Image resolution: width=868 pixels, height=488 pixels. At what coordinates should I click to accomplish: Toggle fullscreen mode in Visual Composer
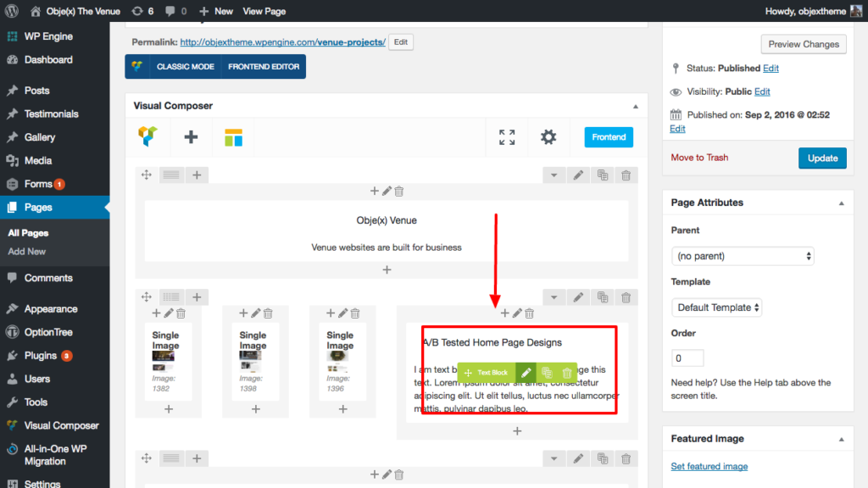click(x=507, y=137)
